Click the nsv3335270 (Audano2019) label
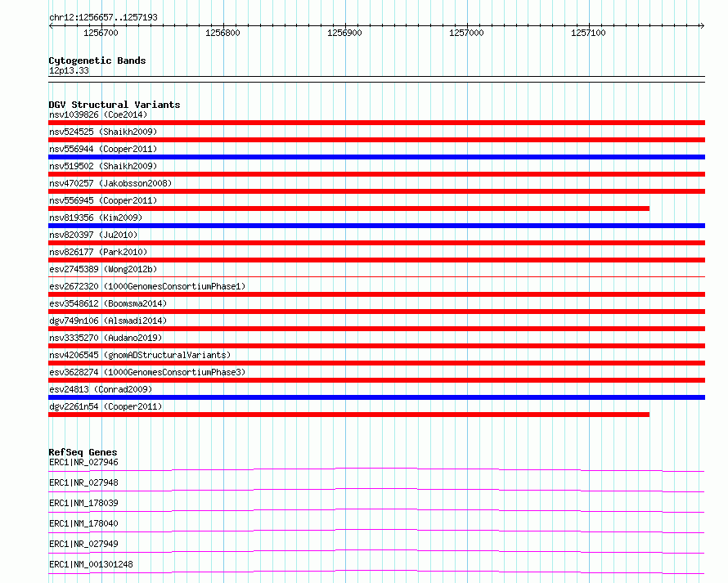The width and height of the screenshot is (728, 583). [106, 338]
